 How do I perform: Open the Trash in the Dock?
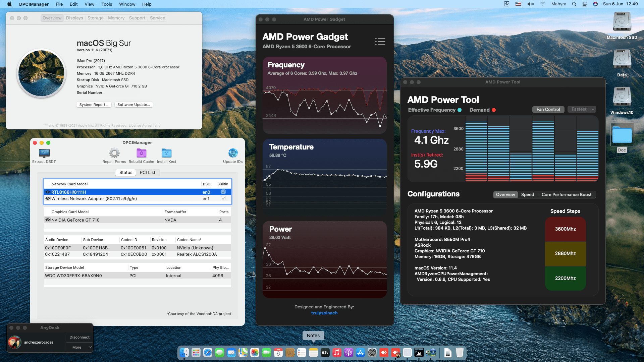pyautogui.click(x=460, y=352)
